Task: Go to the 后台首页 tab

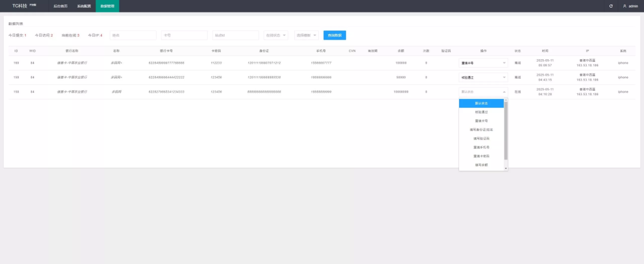Action: click(60, 6)
